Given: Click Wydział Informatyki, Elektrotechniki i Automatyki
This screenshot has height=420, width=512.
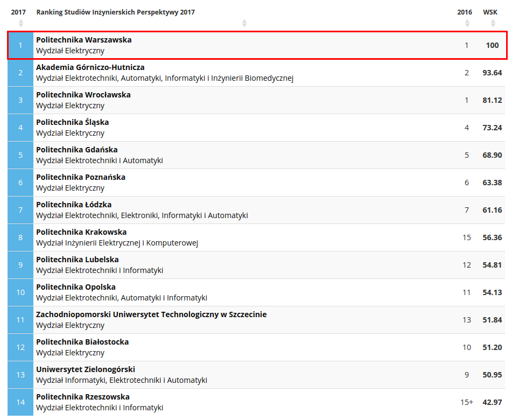Looking at the screenshot, I should 122,380.
